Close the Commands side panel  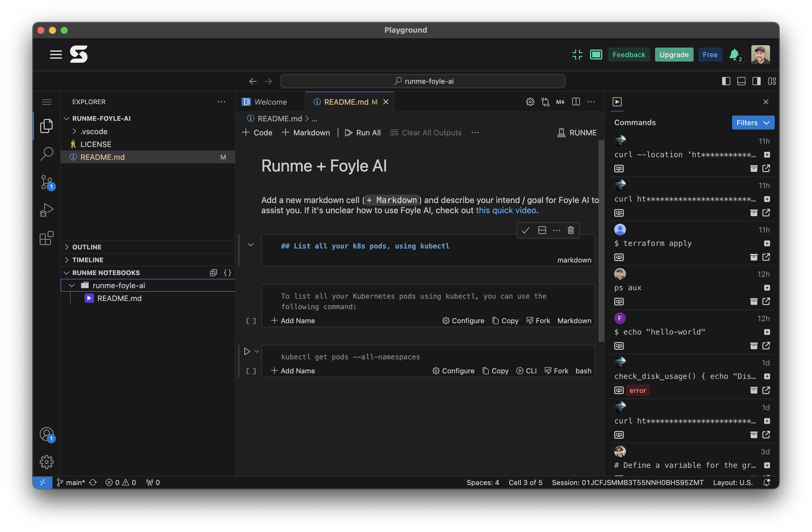[x=766, y=102]
